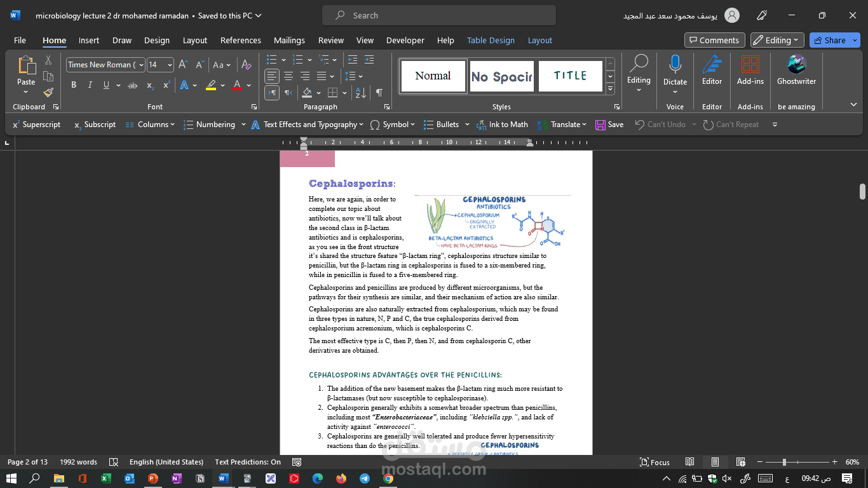Viewport: 868px width, 488px height.
Task: Click the document Search box
Action: [438, 15]
